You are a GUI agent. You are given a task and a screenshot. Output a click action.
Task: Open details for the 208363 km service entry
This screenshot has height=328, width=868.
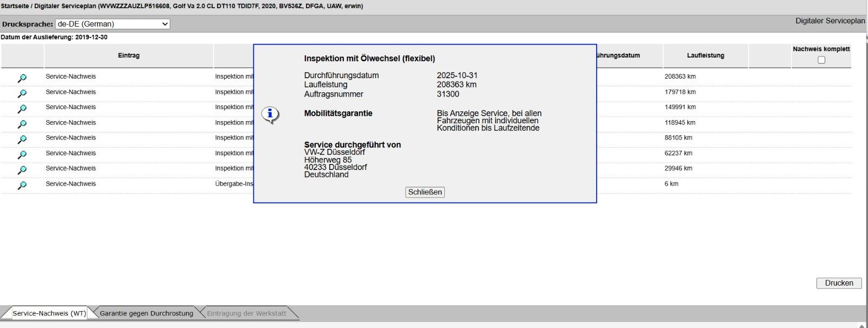click(x=22, y=78)
